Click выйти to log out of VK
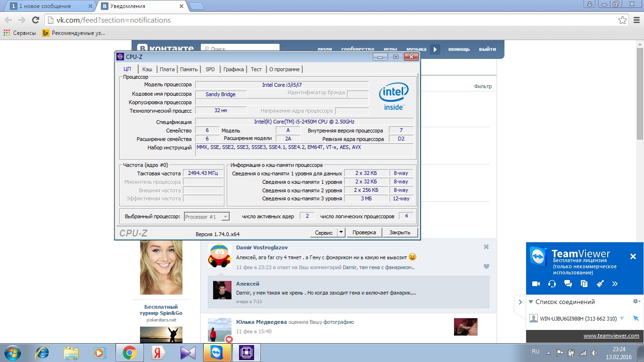Screen dimensions: 644x362 (487, 49)
